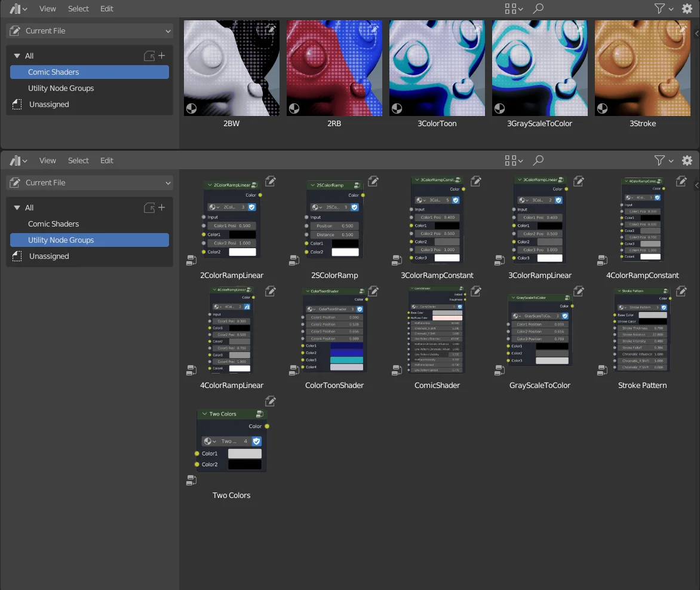Open the filter dropdown chevron in bottom header
Screen dimensions: 700x590
(670, 160)
